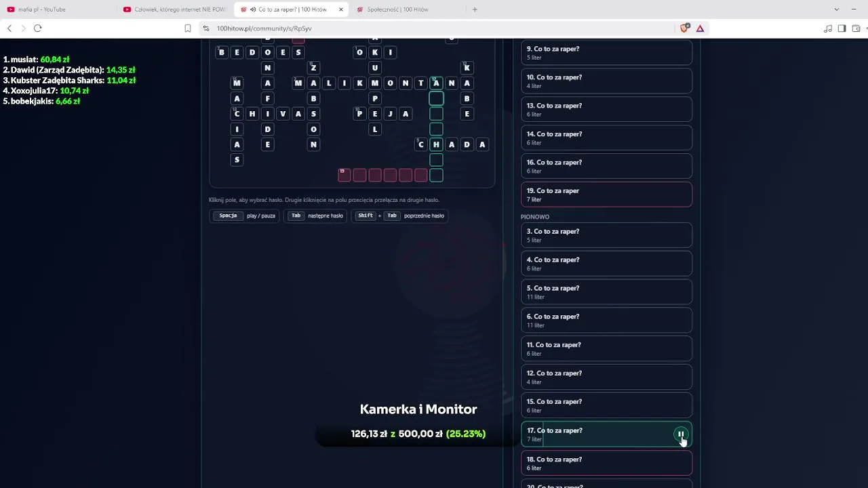Select vertical clue 12, 4 liter

tap(606, 378)
